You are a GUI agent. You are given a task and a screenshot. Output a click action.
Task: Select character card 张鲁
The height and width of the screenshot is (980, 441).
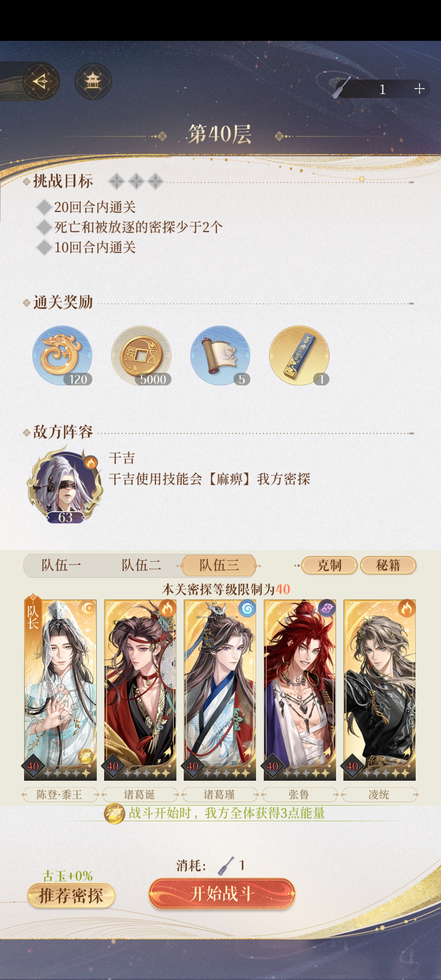click(300, 690)
